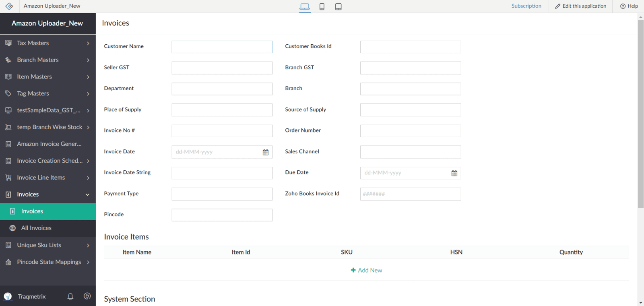Viewport: 644px width, 306px height.
Task: Click the temp Branch Wise Stock icon
Action: (8, 127)
